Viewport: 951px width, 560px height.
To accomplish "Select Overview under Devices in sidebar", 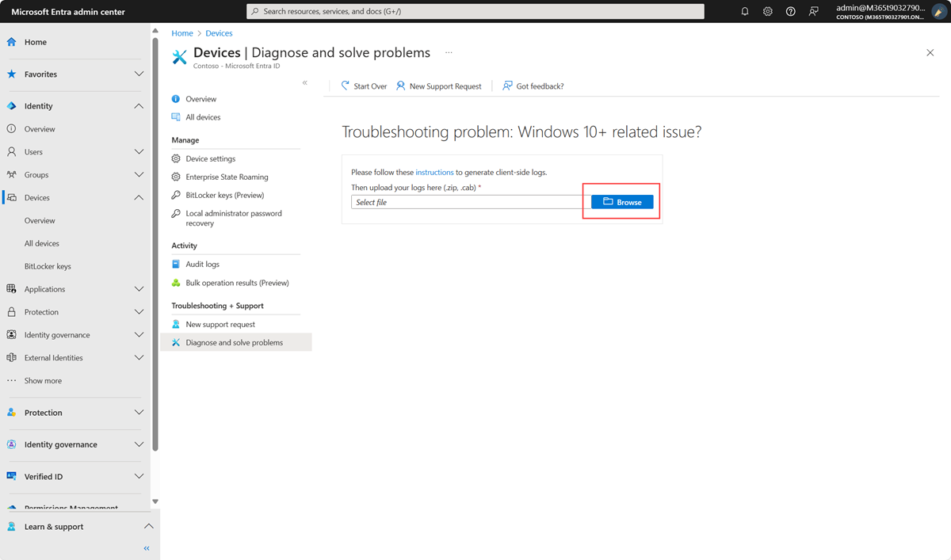I will (40, 220).
